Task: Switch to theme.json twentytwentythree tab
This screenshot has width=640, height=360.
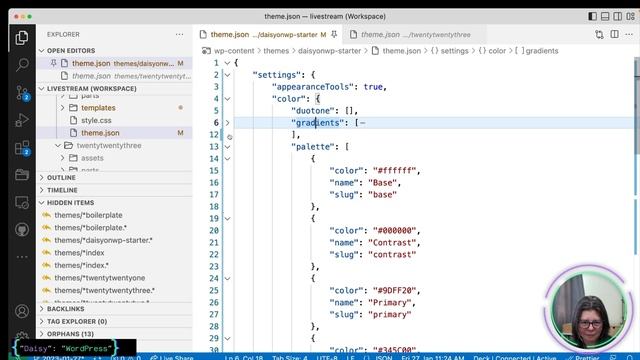Action: (415, 35)
